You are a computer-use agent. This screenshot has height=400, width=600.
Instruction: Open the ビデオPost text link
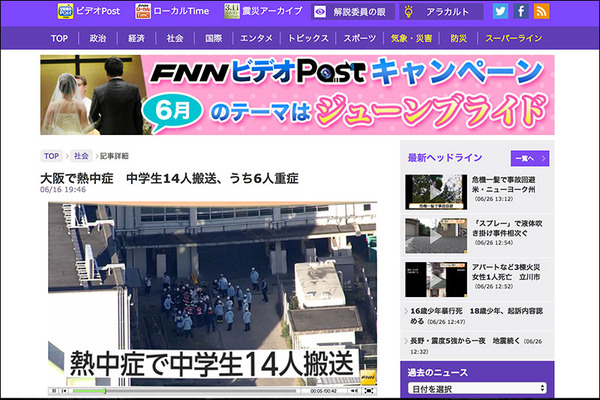(98, 11)
